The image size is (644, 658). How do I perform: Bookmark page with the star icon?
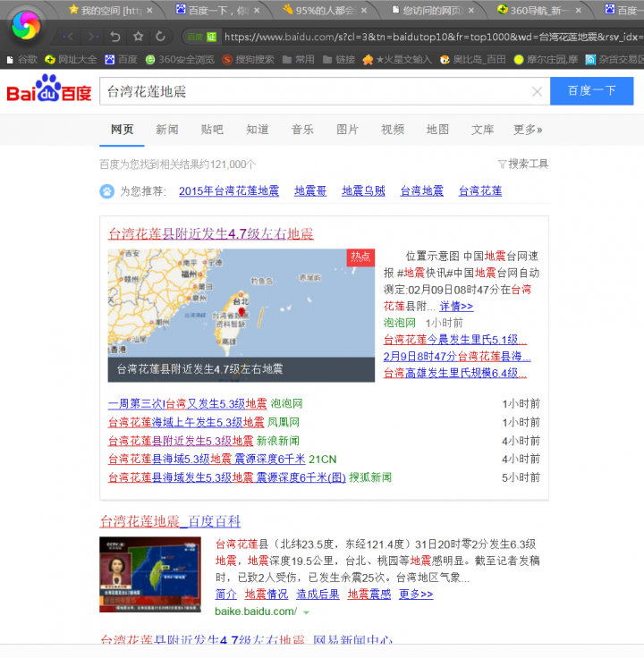point(138,37)
